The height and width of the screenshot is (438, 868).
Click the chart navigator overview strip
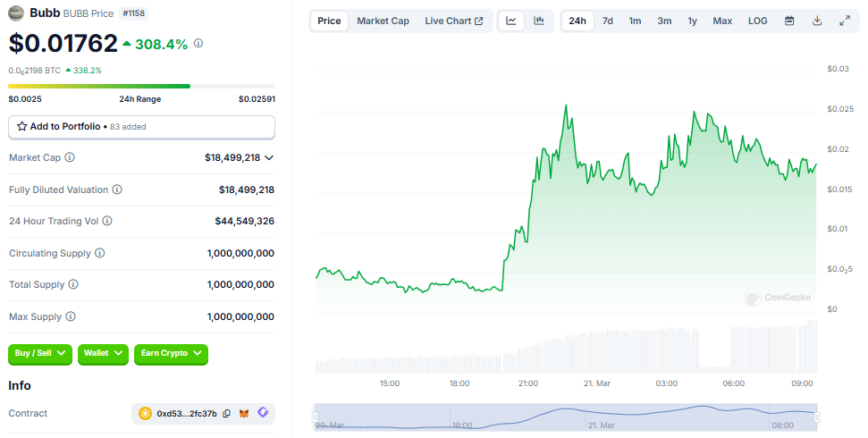tap(566, 417)
